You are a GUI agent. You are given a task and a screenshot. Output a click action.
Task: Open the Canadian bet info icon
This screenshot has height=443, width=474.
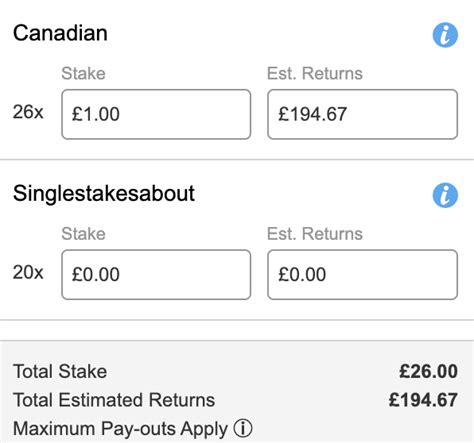coord(445,35)
